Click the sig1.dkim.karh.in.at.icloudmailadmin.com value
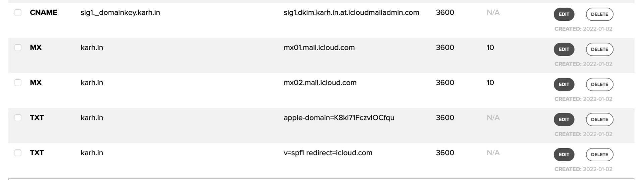The width and height of the screenshot is (644, 180). point(351,13)
